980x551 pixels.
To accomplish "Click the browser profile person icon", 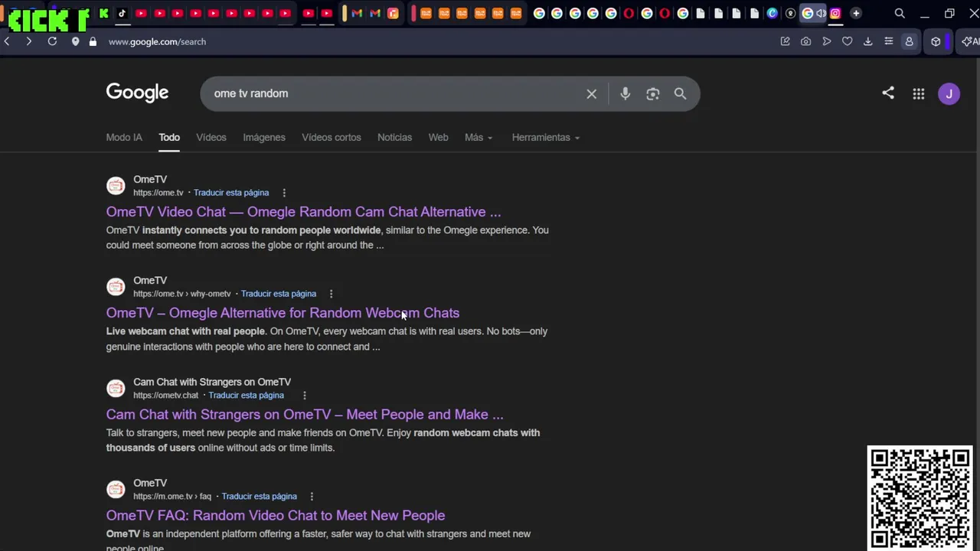I will click(x=909, y=41).
